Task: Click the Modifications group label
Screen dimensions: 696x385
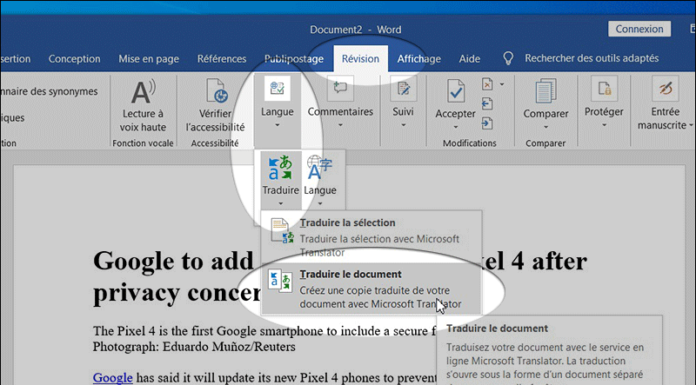Action: point(469,143)
